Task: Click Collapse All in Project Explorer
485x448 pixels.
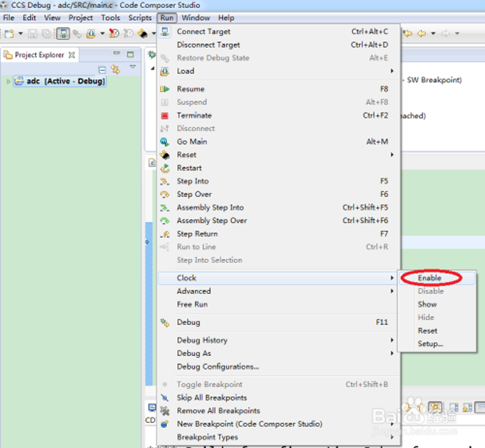Action: click(x=102, y=70)
